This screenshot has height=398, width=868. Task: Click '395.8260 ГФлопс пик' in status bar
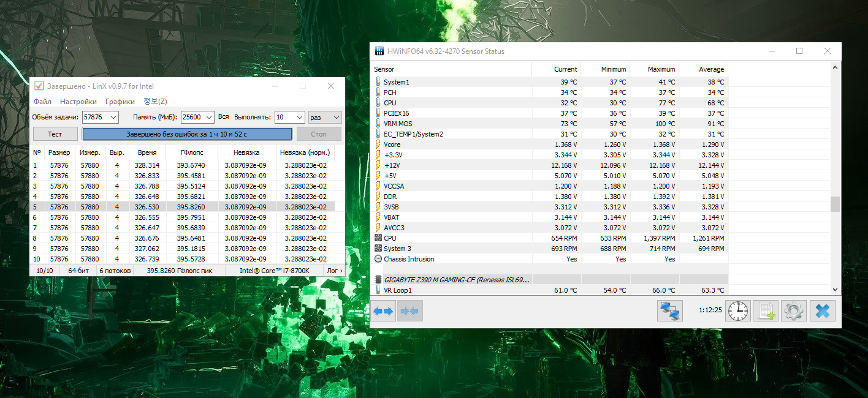pos(180,271)
